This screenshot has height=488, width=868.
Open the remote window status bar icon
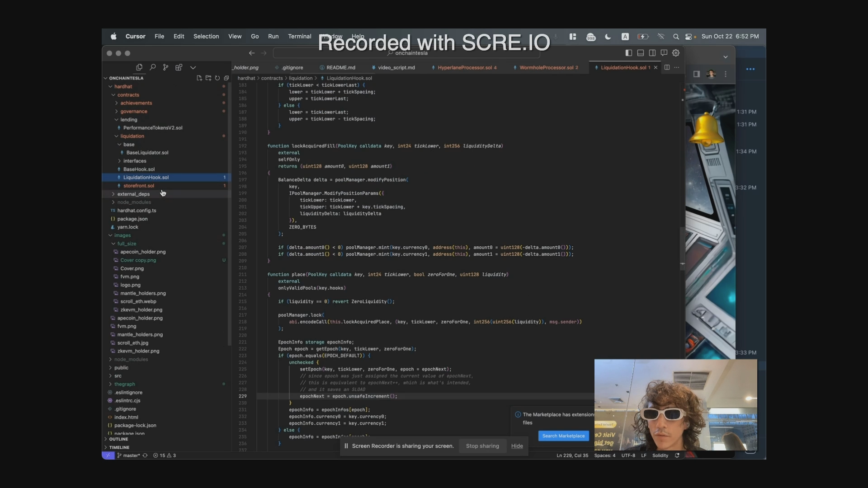[108, 455]
